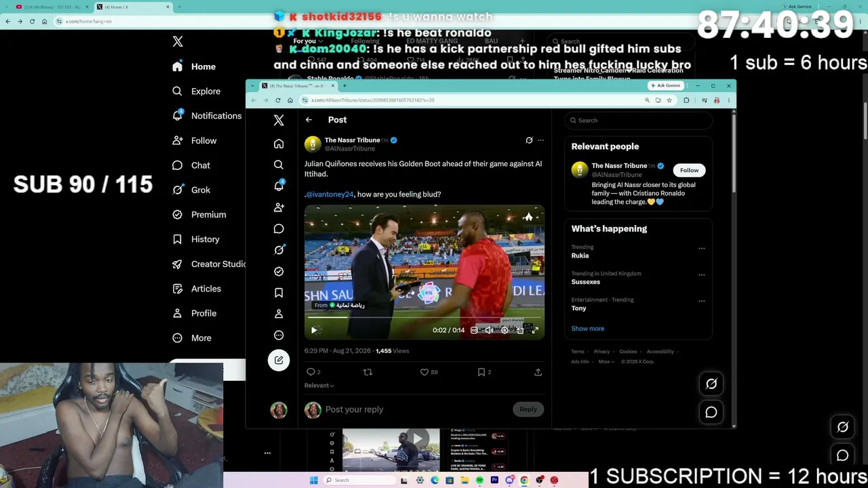
Task: Click the reply comment icon under the post
Action: coord(311,372)
